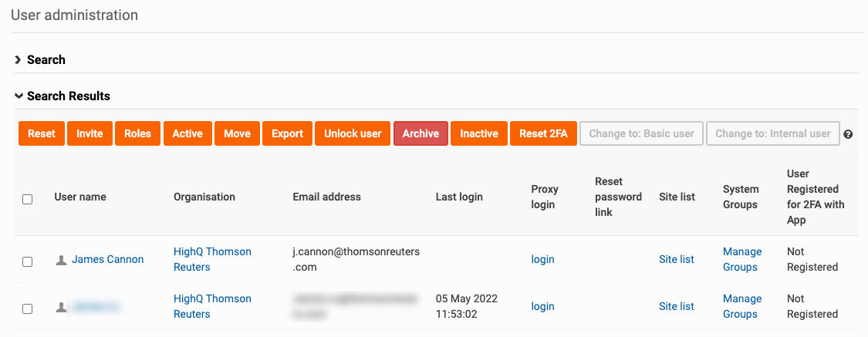Click the Invite button
The width and height of the screenshot is (868, 337).
(90, 133)
